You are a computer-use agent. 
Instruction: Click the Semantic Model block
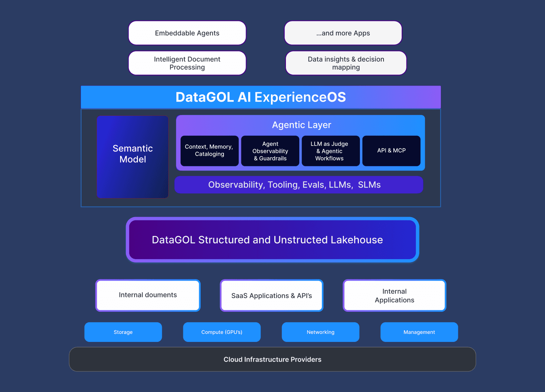click(133, 157)
